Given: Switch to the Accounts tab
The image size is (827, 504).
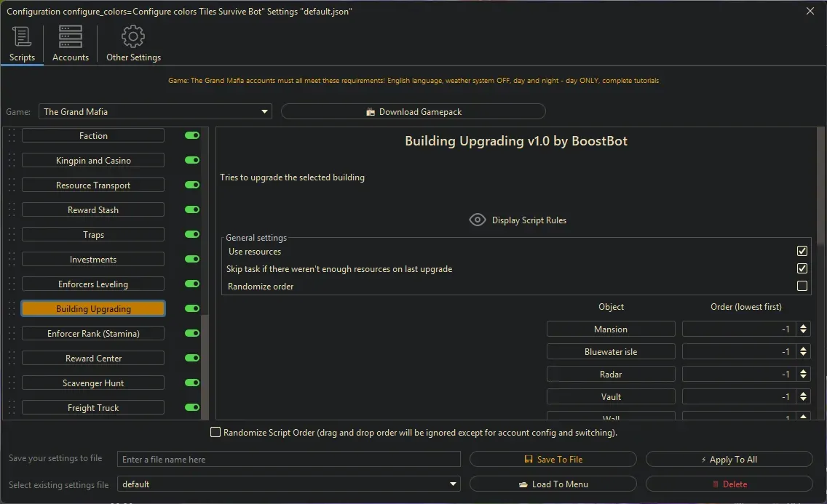Looking at the screenshot, I should 70,44.
